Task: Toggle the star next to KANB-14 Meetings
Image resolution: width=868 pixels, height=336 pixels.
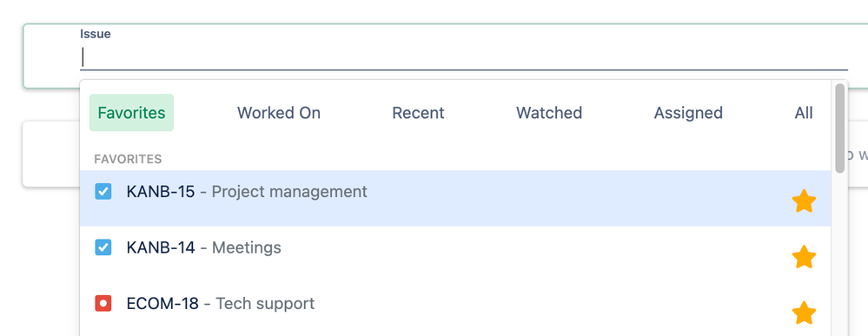Action: (x=804, y=257)
